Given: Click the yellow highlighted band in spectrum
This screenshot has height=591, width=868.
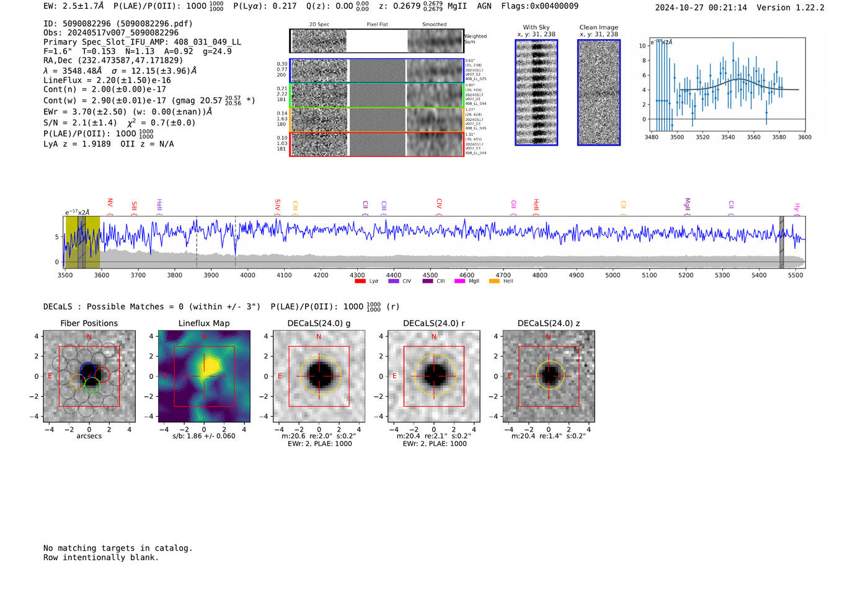Looking at the screenshot, I should pos(82,242).
